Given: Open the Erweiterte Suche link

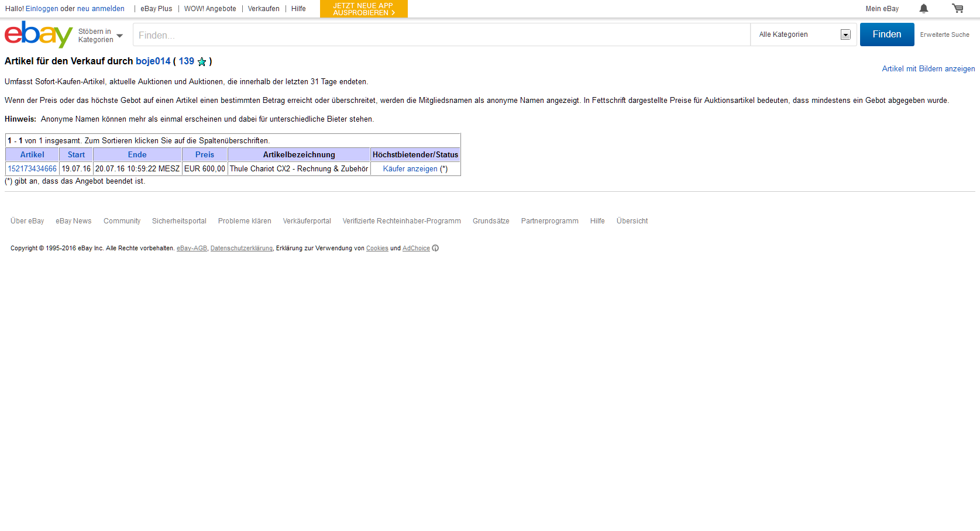Looking at the screenshot, I should click(944, 35).
